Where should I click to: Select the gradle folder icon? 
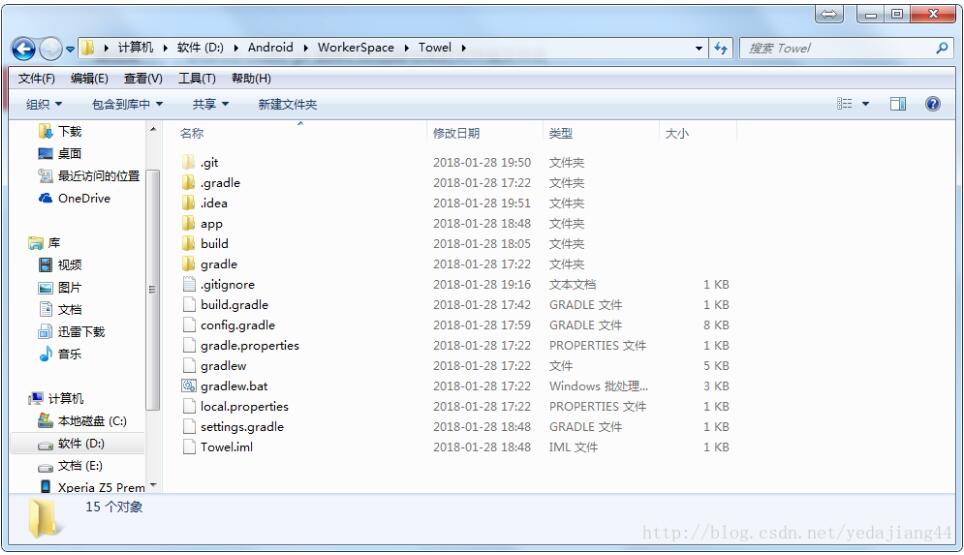(189, 264)
